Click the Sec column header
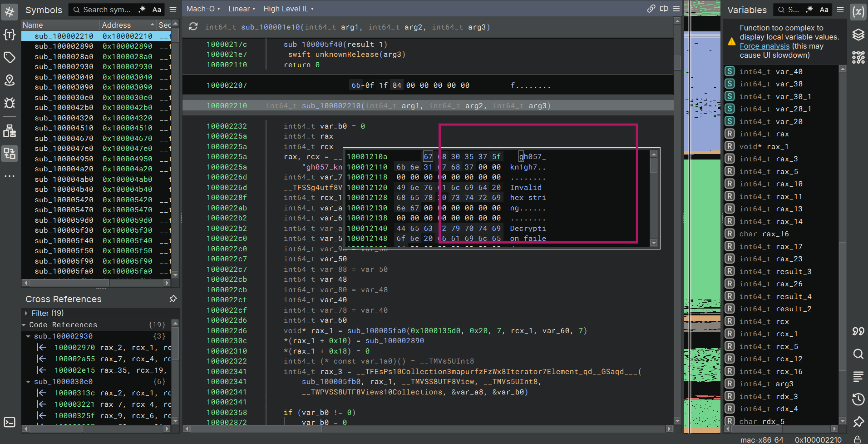868x444 pixels. (164, 25)
